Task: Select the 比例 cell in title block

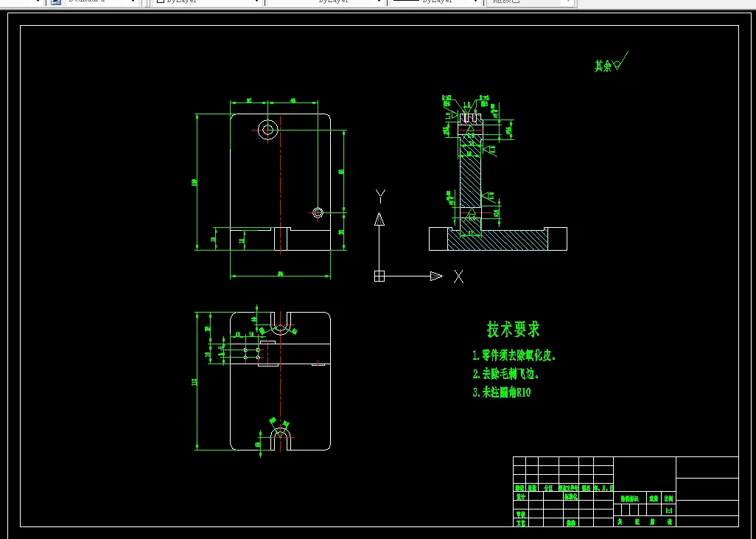Action: (669, 498)
